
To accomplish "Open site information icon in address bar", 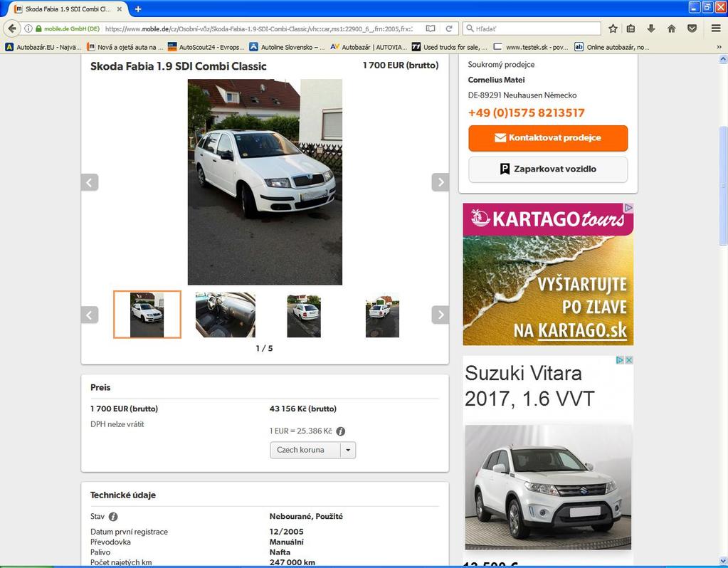I will pos(28,28).
